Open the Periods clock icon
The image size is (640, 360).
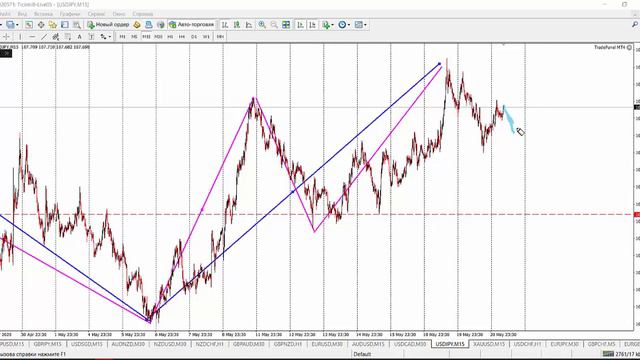pos(342,25)
